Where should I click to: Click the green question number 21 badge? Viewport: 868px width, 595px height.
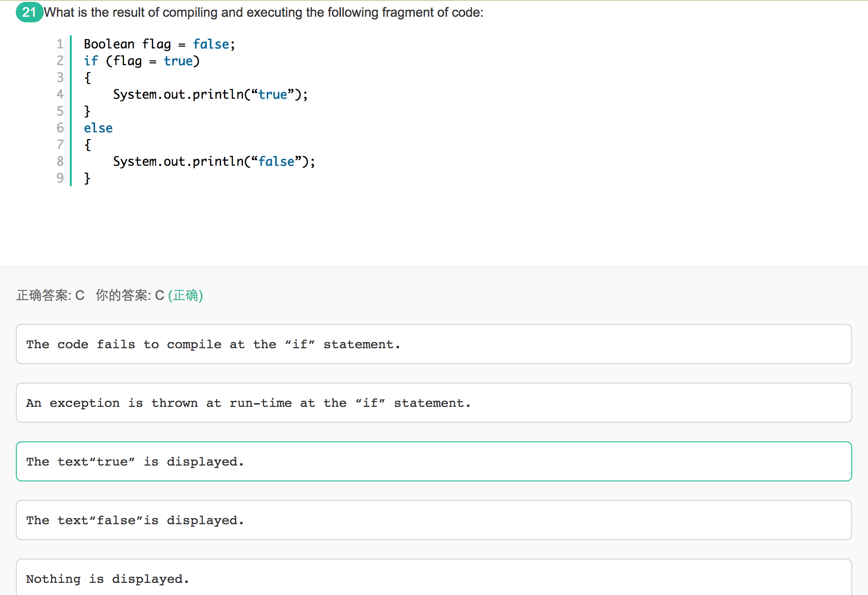pyautogui.click(x=29, y=12)
